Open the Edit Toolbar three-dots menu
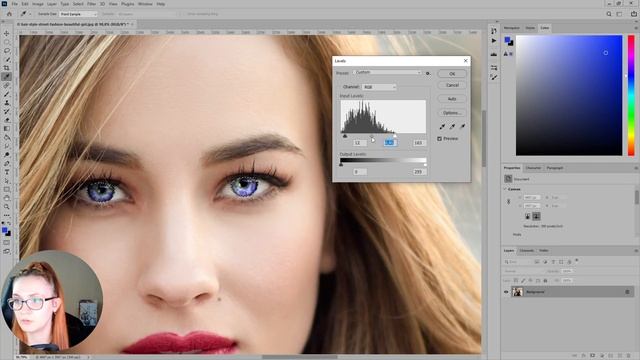This screenshot has width=640, height=360. tap(7, 215)
